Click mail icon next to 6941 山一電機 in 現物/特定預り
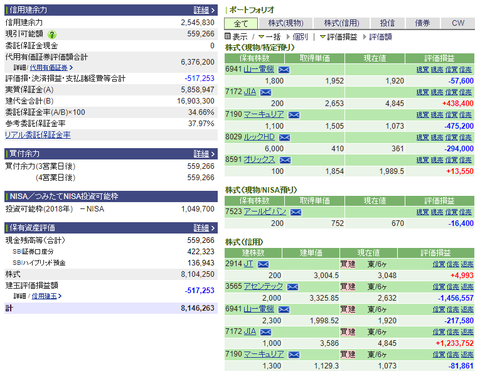Screen dimensions: 480x376 (284, 70)
